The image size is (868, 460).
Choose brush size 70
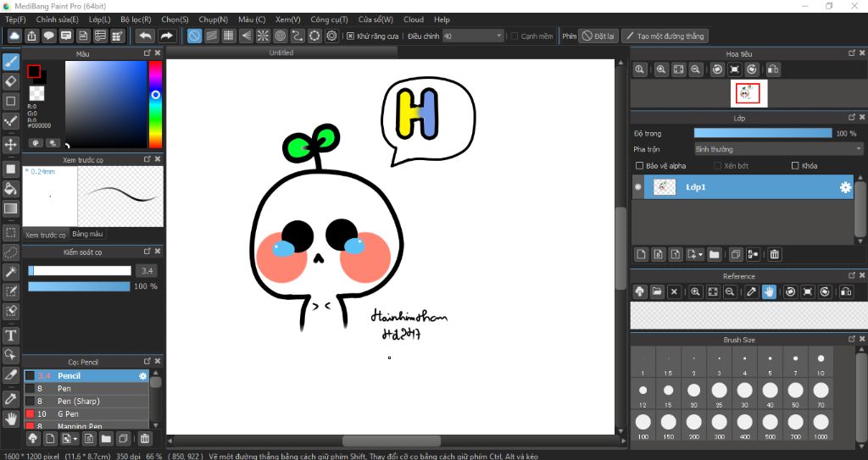pos(821,393)
